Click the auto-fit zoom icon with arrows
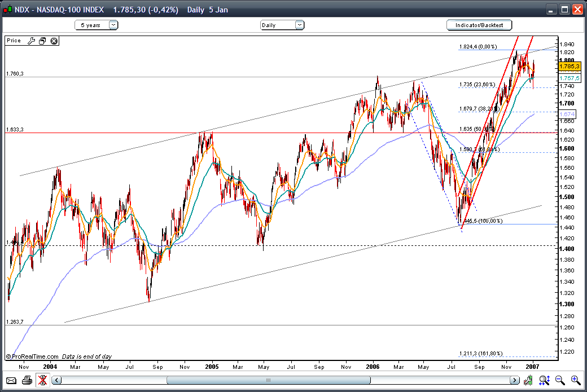This screenshot has width=587, height=392. pyautogui.click(x=544, y=380)
